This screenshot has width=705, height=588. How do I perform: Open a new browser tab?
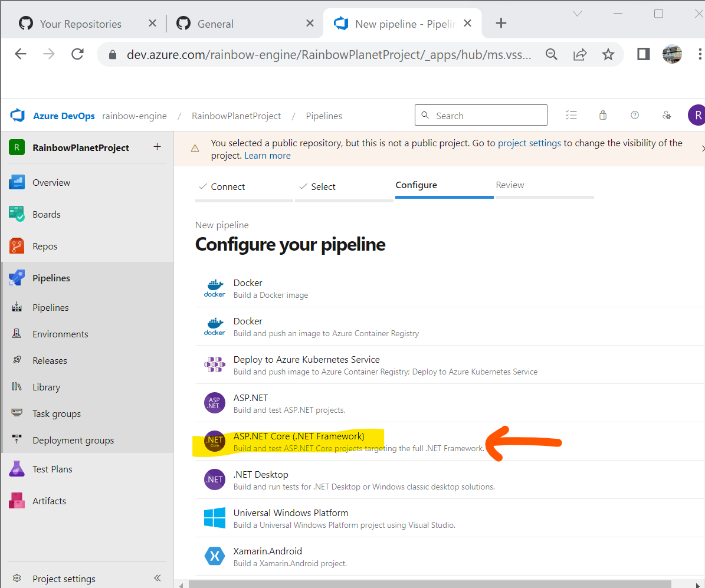(501, 23)
